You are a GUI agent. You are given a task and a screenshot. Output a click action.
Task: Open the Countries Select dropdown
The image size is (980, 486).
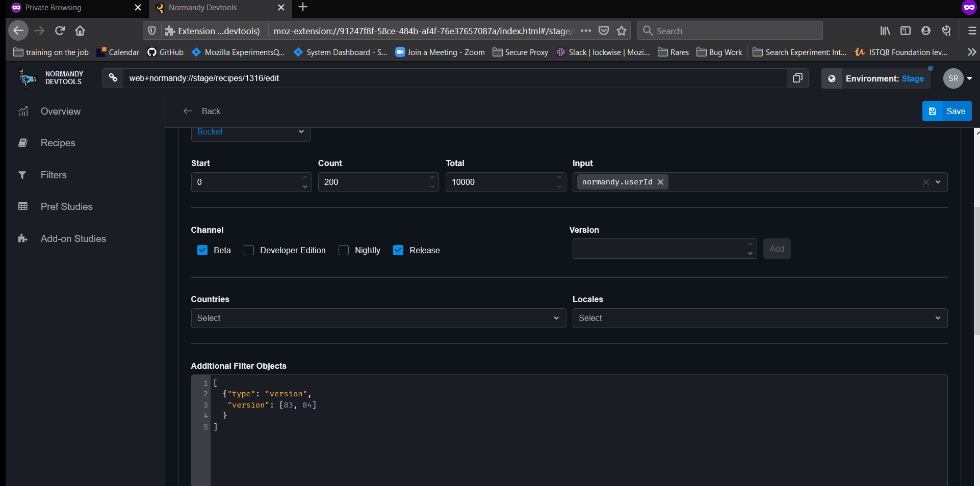pos(378,318)
